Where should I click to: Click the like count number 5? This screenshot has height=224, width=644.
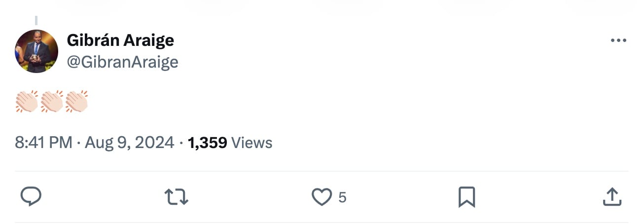tap(342, 198)
